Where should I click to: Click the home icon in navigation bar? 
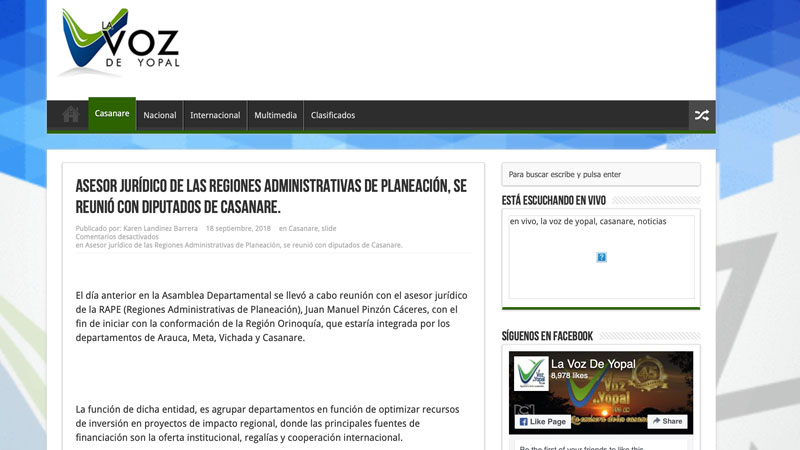[70, 115]
